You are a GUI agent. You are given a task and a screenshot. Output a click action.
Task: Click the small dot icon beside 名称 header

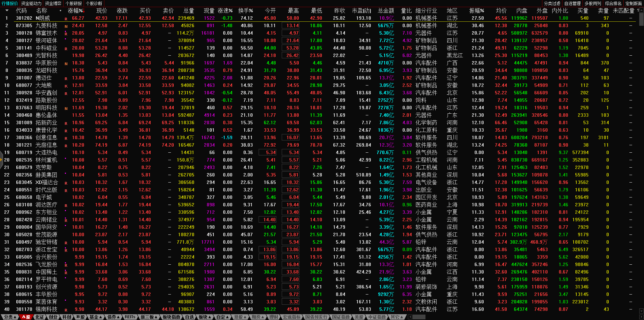pyautogui.click(x=60, y=11)
